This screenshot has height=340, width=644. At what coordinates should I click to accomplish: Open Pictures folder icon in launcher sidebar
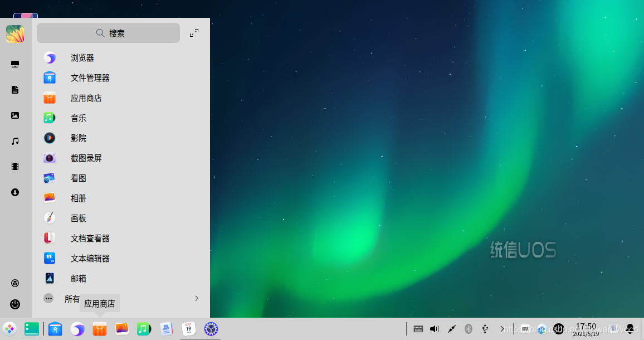click(x=15, y=115)
